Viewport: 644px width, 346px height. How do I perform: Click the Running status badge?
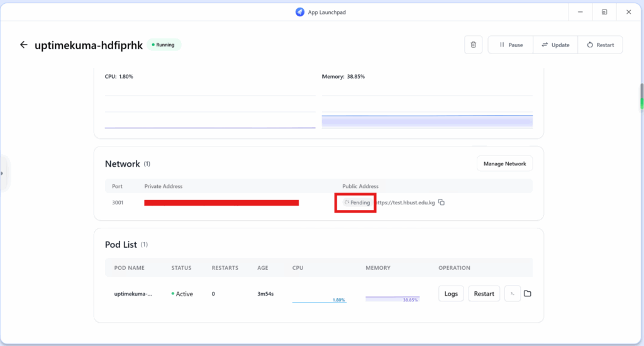164,45
